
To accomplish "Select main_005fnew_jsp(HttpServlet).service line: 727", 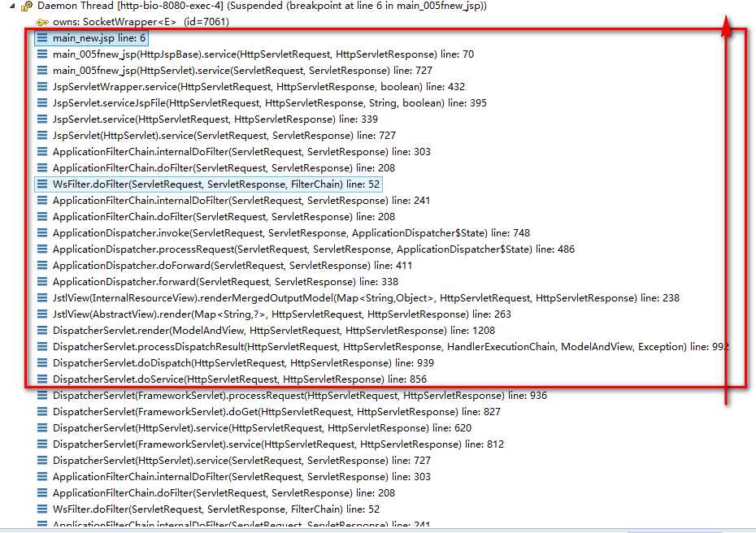I will [x=242, y=71].
